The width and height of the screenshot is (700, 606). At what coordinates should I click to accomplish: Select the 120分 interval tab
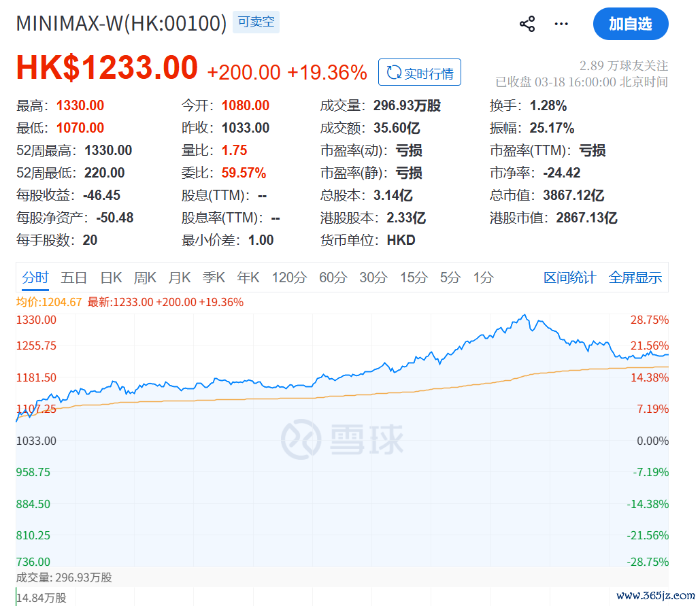point(289,277)
